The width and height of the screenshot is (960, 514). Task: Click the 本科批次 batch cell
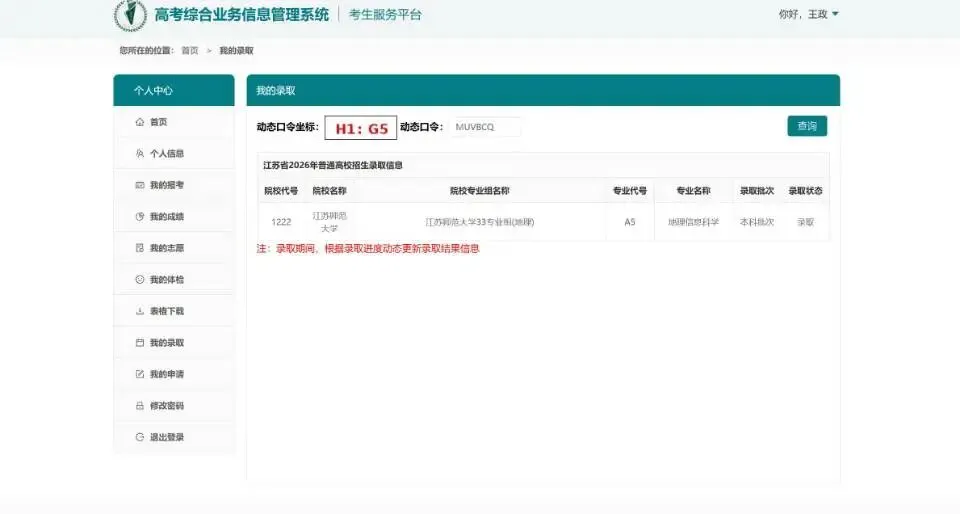pos(757,222)
